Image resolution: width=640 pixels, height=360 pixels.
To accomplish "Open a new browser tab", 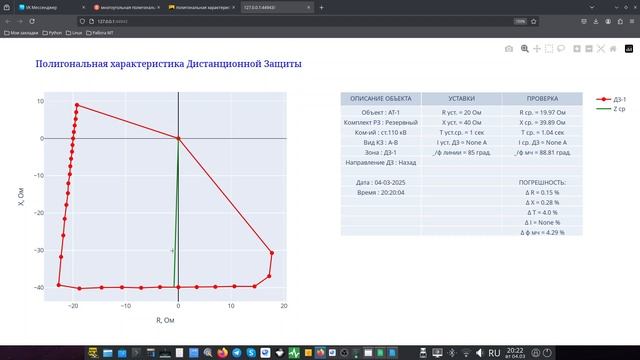I will pyautogui.click(x=322, y=7).
